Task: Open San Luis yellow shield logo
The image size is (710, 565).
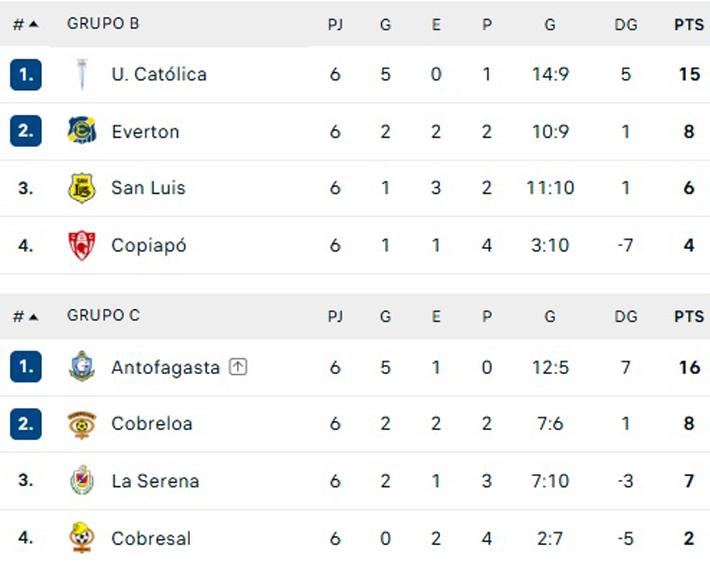Action: point(82,188)
